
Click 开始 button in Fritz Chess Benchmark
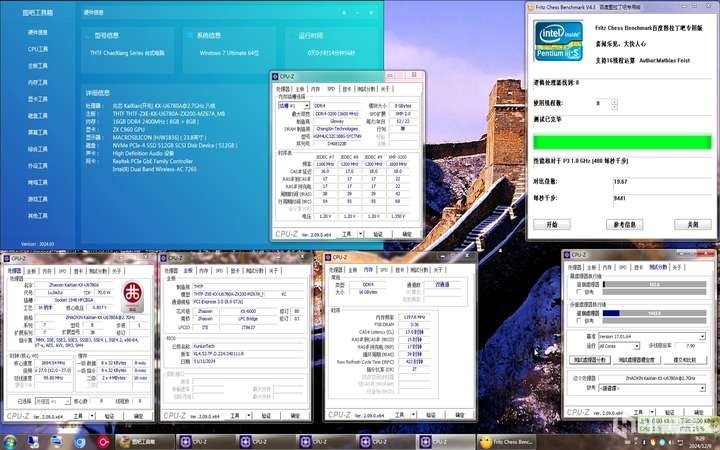[552, 225]
